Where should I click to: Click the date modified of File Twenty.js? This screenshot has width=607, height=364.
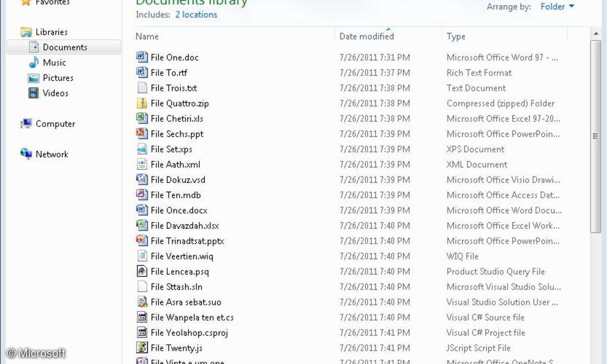pos(375,348)
